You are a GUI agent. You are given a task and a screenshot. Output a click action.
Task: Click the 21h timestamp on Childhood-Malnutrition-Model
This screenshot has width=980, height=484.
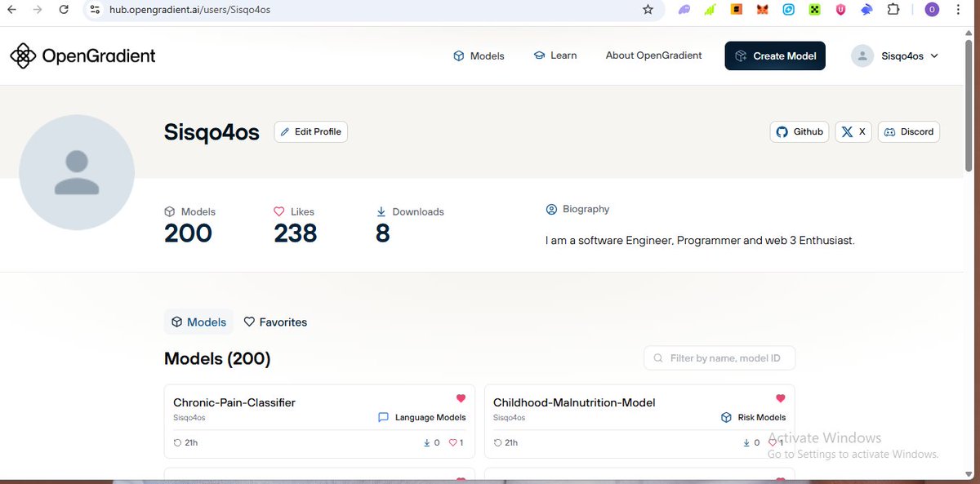coord(506,442)
